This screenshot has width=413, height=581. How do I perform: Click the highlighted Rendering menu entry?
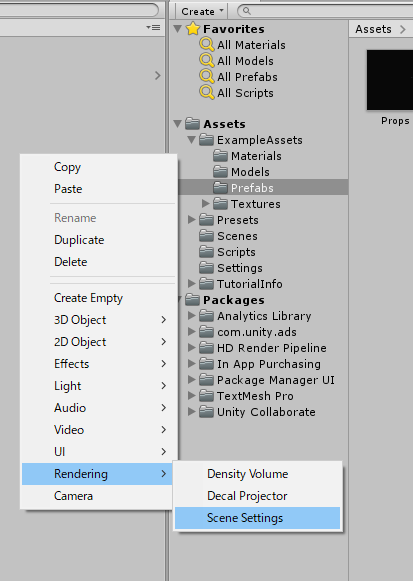(97, 474)
